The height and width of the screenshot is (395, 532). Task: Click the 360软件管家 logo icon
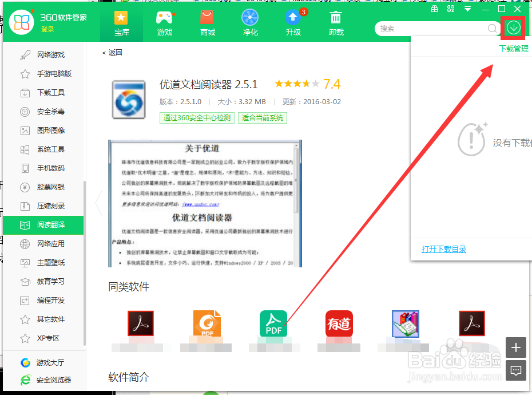point(22,22)
